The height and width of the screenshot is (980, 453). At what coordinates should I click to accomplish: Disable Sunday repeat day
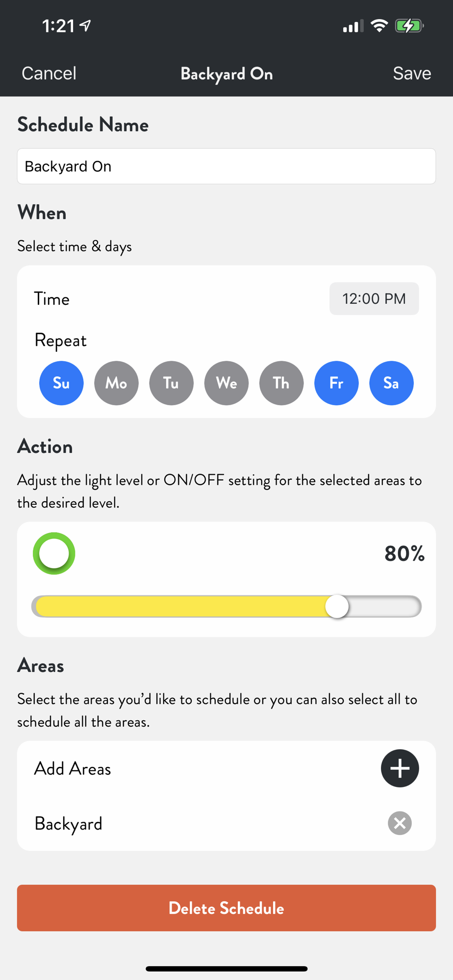[61, 383]
